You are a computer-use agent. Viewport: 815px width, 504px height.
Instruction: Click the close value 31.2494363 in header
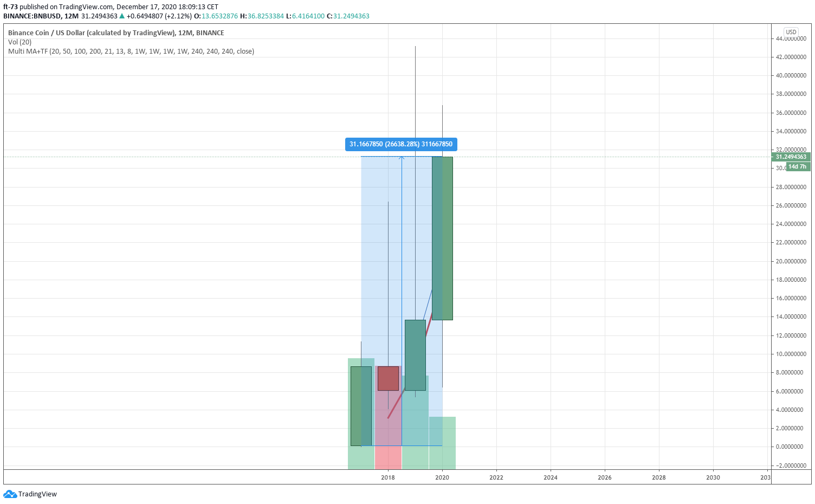[x=351, y=16]
